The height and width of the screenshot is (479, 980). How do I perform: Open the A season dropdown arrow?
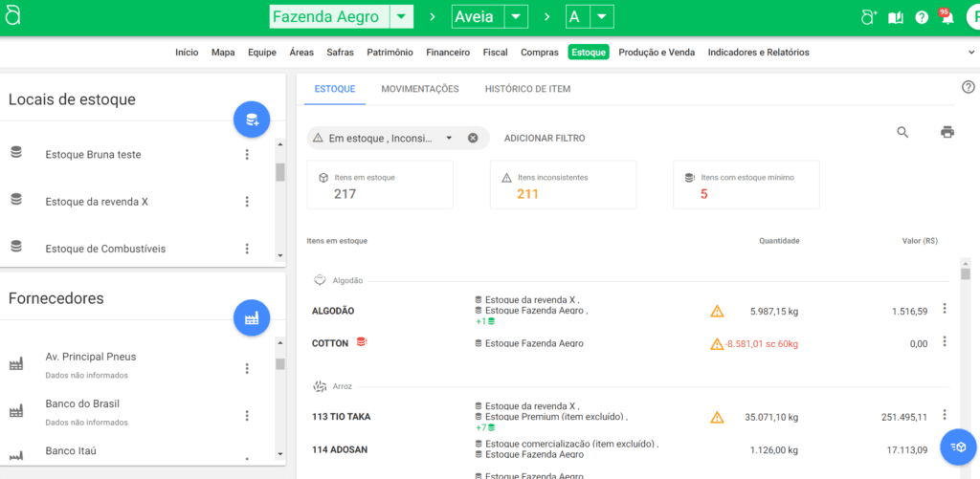coord(601,17)
